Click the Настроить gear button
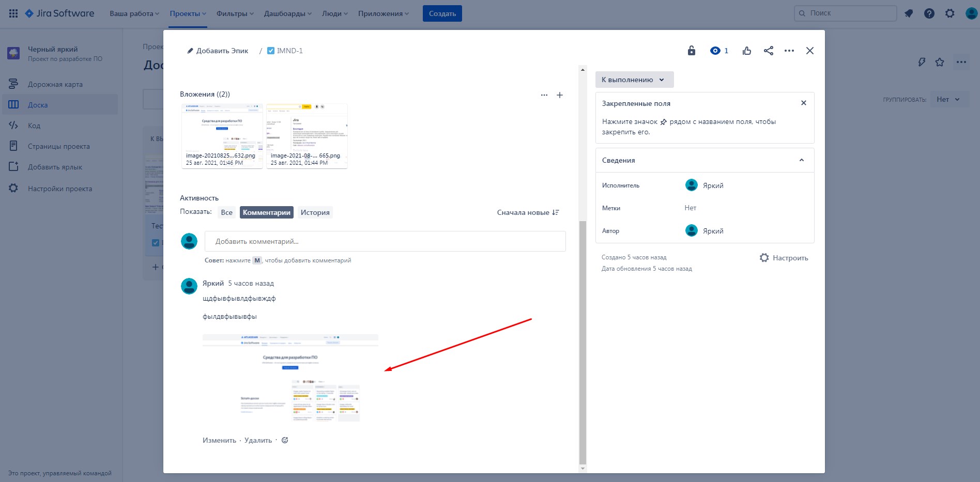 [x=784, y=258]
